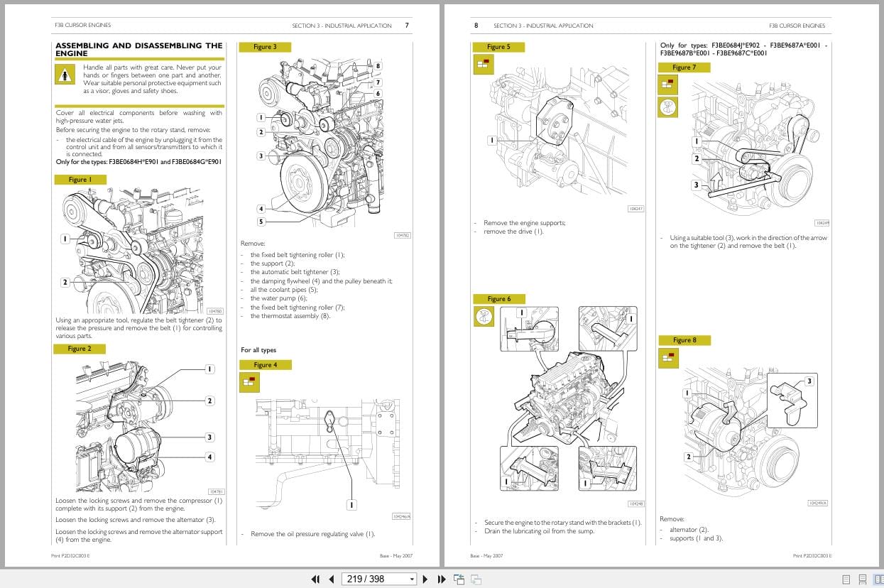Click the red tool icon under Figure 4

coord(249,382)
